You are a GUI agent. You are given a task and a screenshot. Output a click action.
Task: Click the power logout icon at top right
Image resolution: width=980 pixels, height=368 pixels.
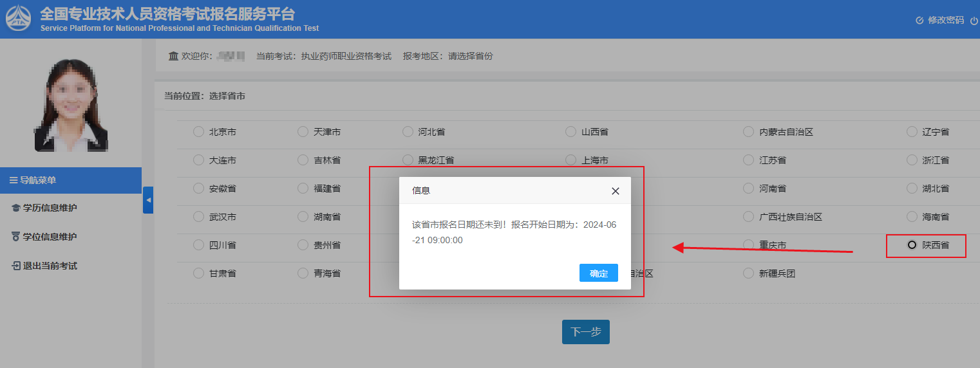point(974,21)
